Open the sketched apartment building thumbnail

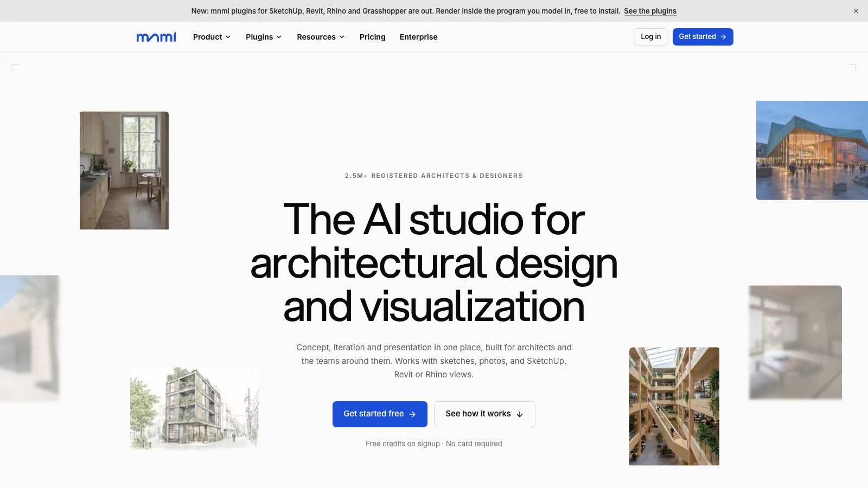click(x=195, y=409)
